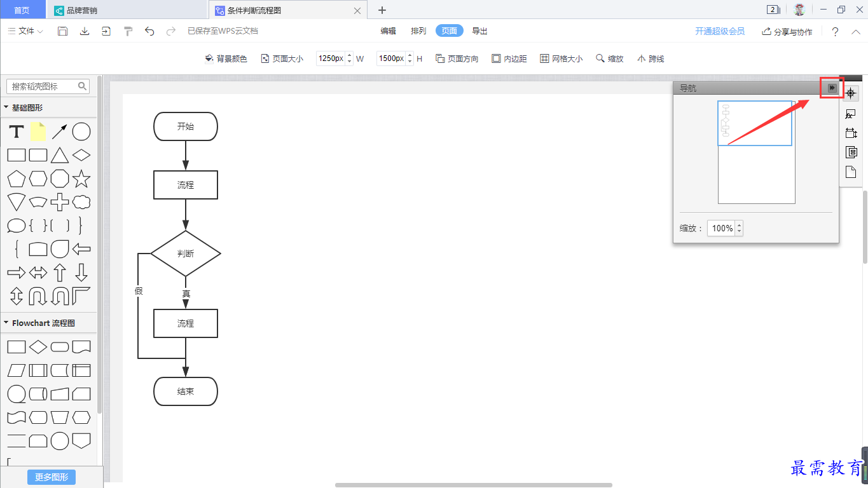Click 开通超级会员 link
This screenshot has height=488, width=868.
tap(720, 31)
